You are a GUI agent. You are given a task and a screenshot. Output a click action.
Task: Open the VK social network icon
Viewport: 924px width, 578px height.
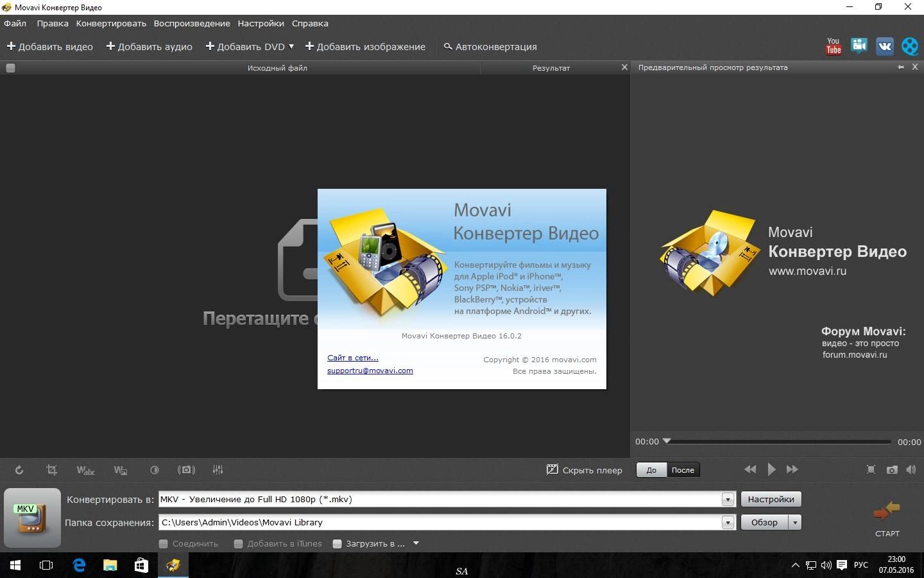(885, 46)
